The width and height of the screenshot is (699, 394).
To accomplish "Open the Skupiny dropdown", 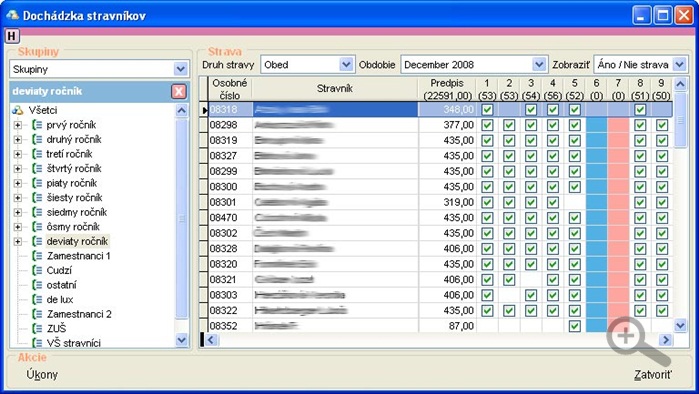I will point(180,69).
